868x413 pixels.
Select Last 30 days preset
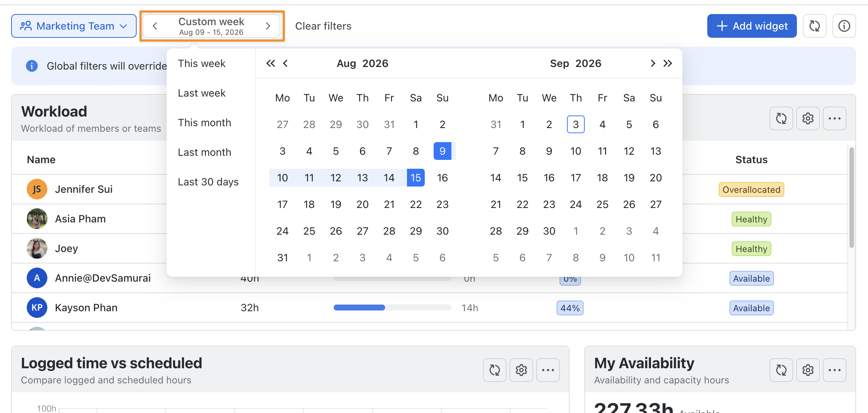[208, 182]
